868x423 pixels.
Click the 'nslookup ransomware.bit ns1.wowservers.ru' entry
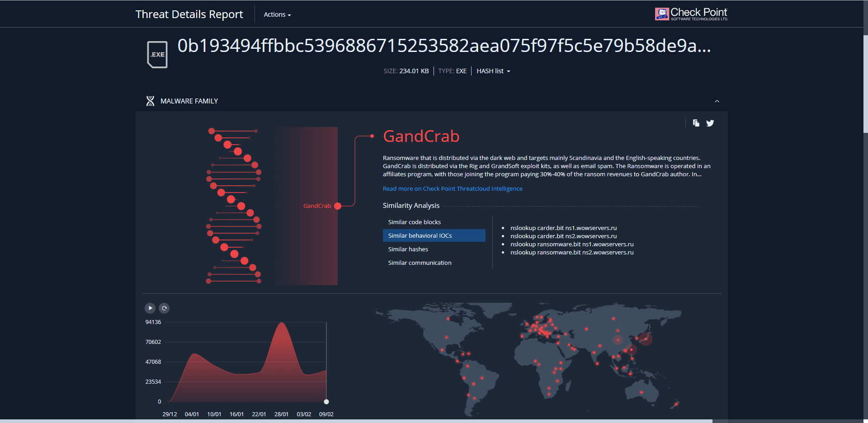coord(572,244)
